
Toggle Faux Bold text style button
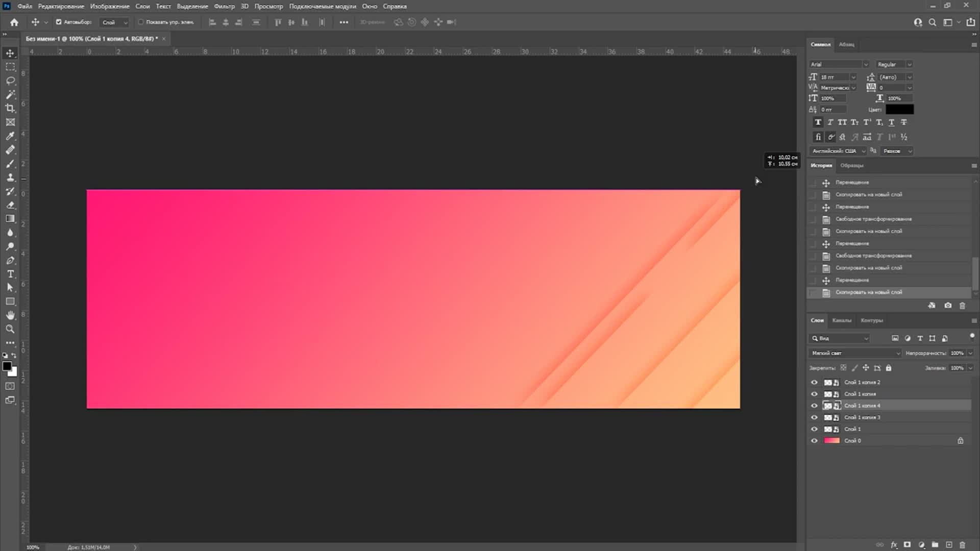point(818,122)
